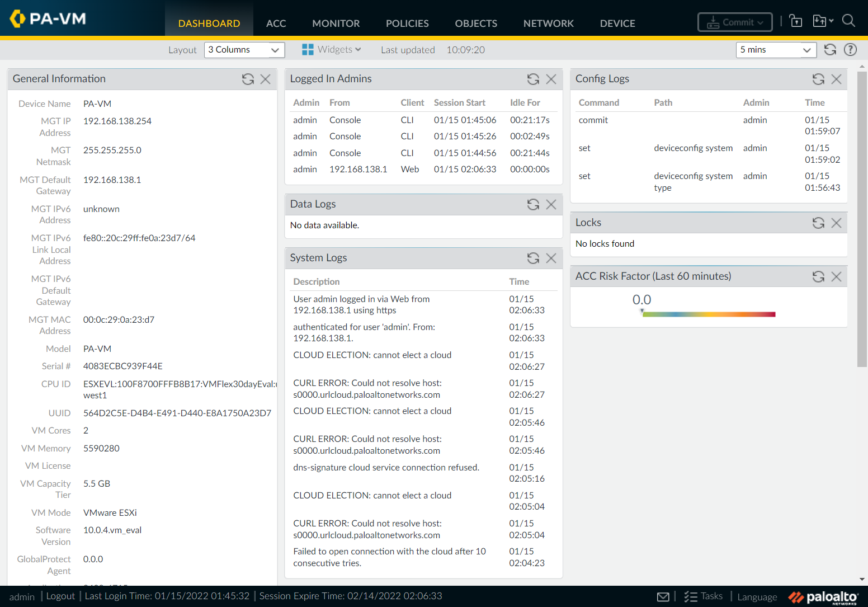Click the 0.0 ACC risk factor value
The image size is (868, 607).
tap(642, 300)
